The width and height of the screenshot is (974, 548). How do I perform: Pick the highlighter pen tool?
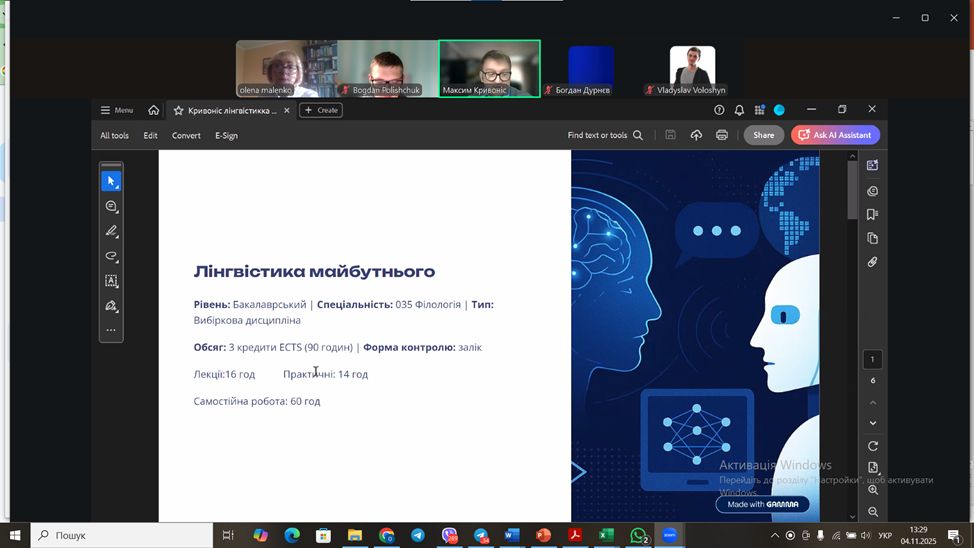111,231
